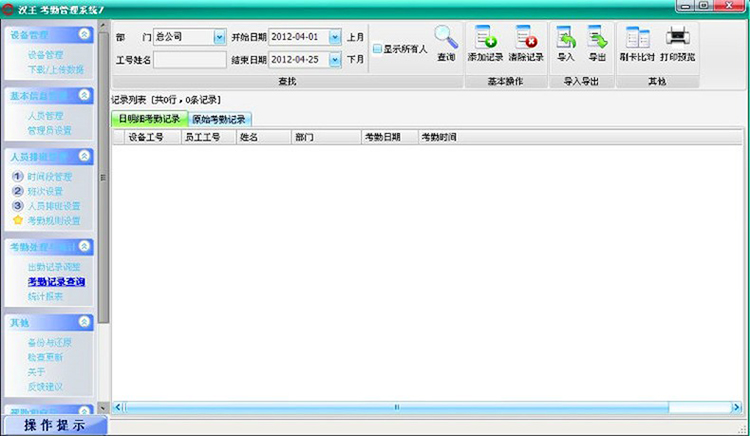This screenshot has height=436, width=750.
Task: Select the 日明细考勤记录 tab
Action: pyautogui.click(x=150, y=119)
